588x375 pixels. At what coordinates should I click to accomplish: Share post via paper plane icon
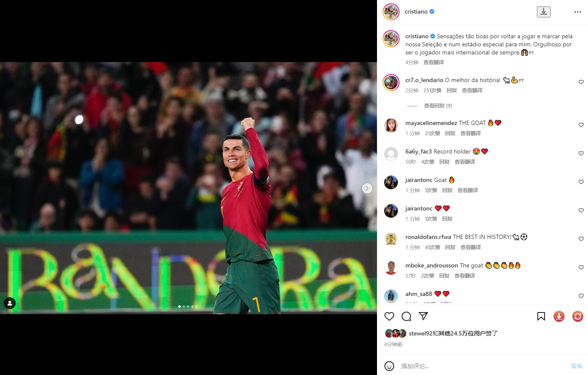point(423,316)
